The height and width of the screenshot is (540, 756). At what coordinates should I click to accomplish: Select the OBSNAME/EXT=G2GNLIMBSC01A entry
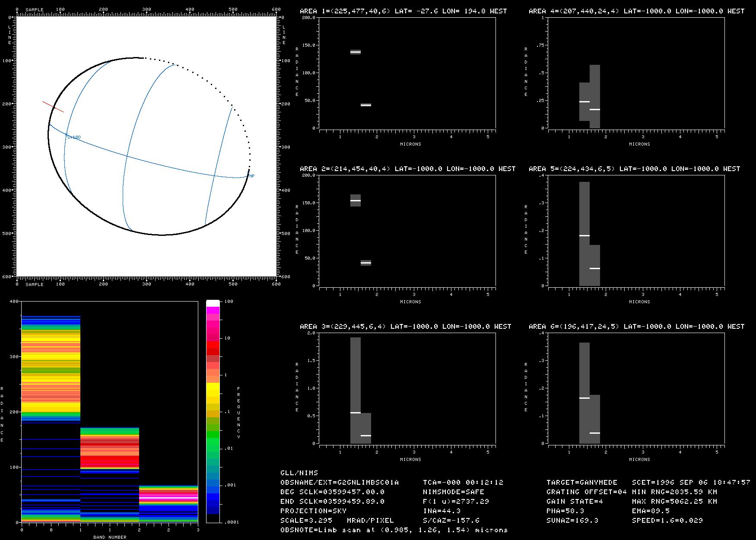point(340,483)
